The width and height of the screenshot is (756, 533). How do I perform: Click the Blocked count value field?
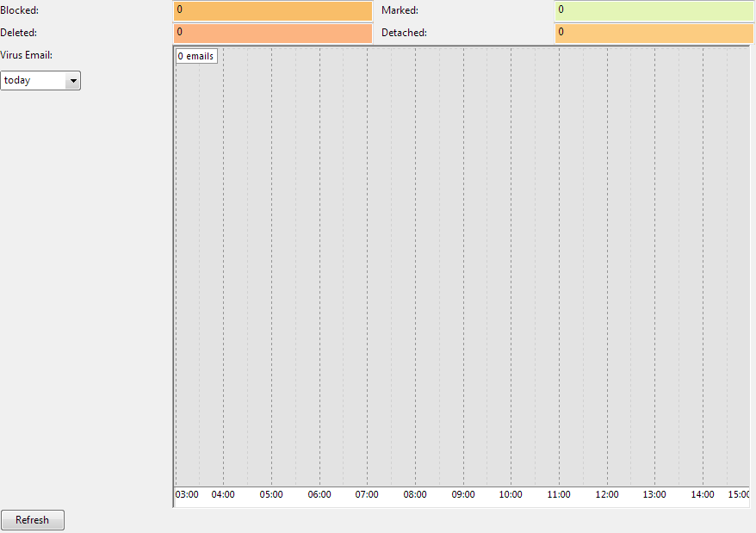coord(272,11)
